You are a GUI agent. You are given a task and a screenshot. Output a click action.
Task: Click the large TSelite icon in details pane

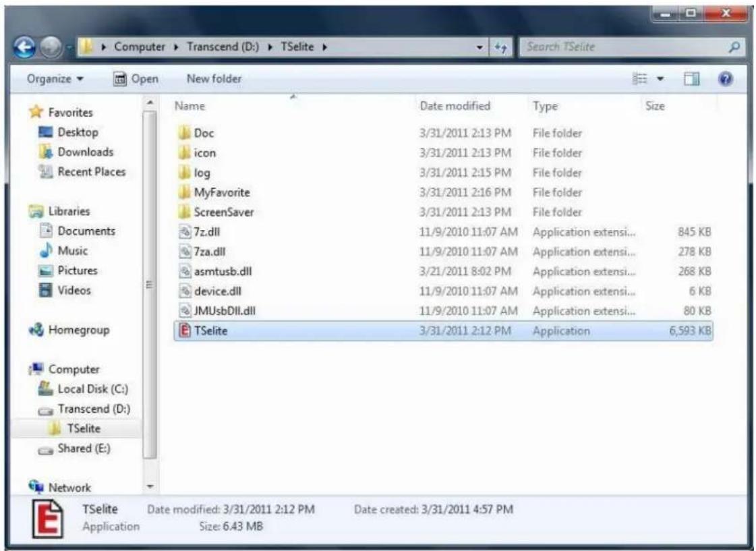pos(47,519)
